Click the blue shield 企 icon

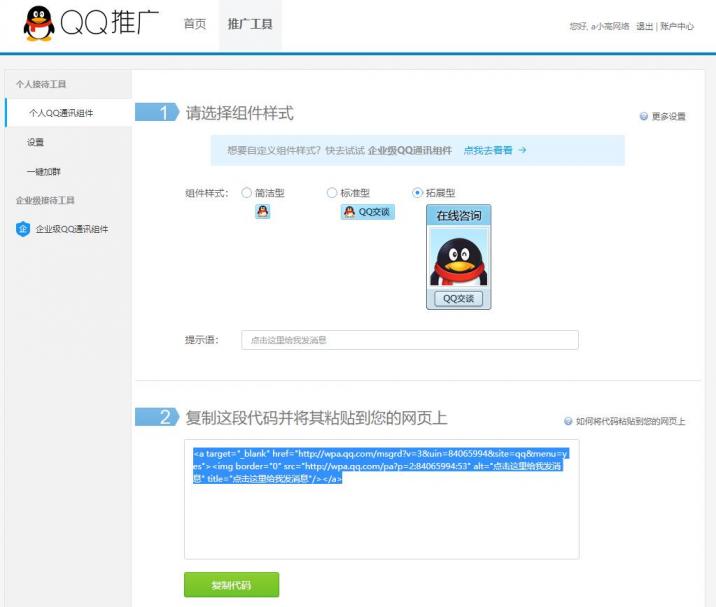[x=23, y=229]
